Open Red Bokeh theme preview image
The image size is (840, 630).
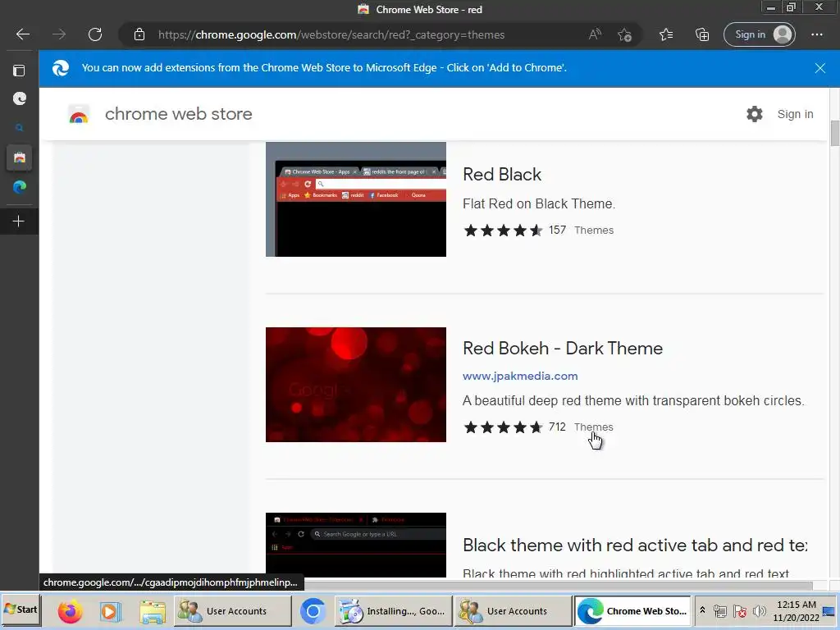[356, 385]
